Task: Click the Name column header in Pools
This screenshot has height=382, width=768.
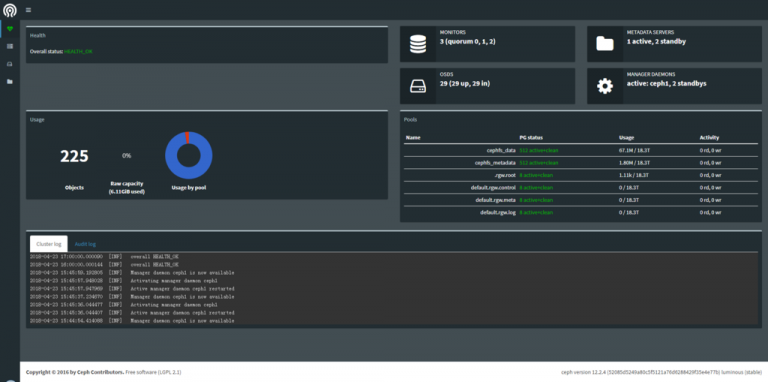Action: coord(413,138)
